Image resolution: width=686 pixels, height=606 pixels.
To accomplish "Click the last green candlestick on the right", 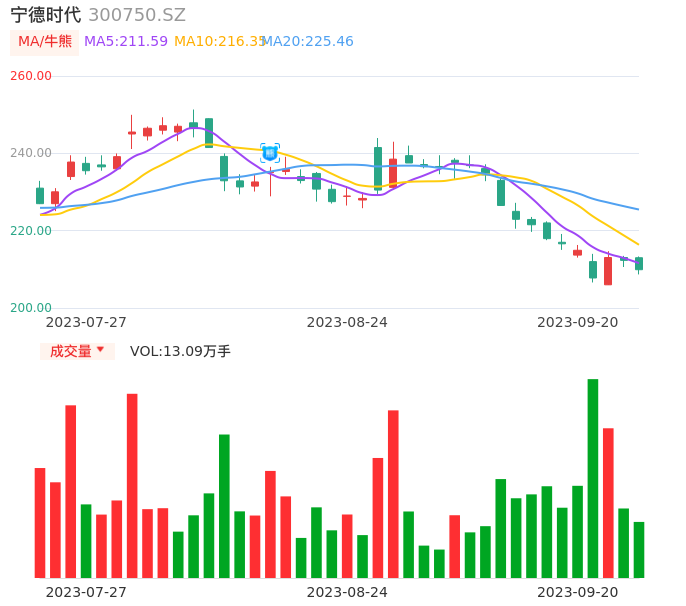I will pos(639,263).
